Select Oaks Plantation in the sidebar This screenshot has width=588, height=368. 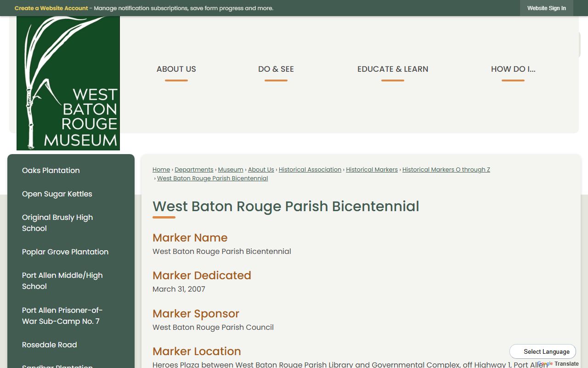(x=71, y=170)
